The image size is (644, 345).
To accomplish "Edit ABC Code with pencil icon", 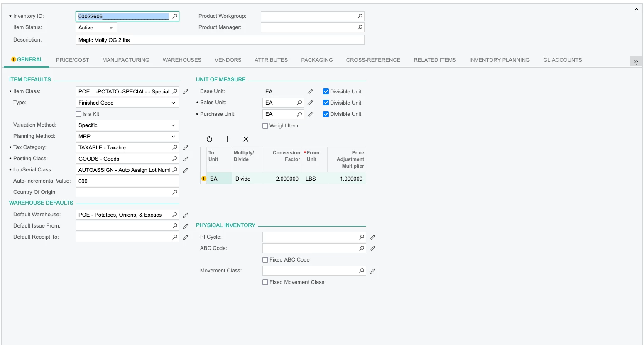I will click(x=372, y=249).
